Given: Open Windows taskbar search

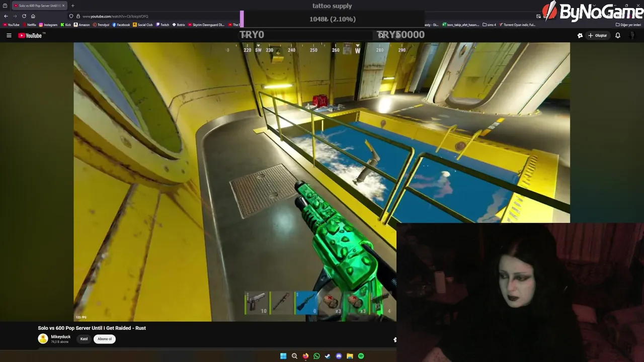Looking at the screenshot, I should pyautogui.click(x=294, y=356).
